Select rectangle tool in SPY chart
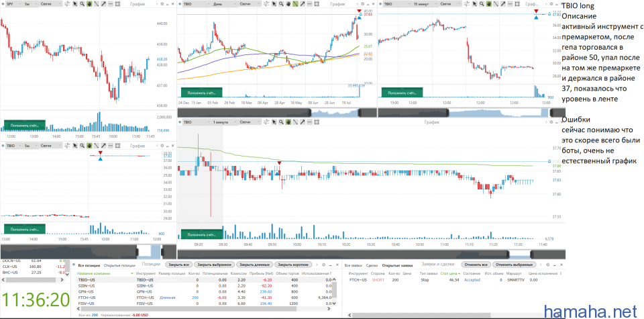 pos(117,4)
